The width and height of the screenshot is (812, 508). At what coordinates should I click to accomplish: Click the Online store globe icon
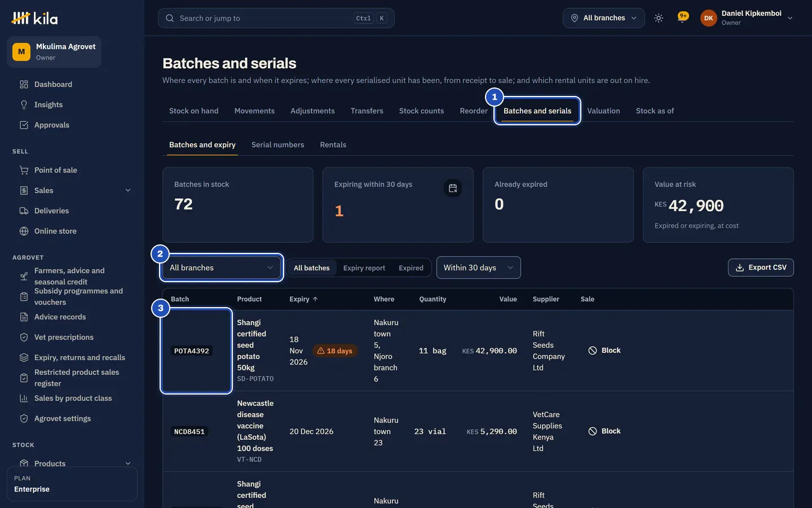(x=24, y=231)
